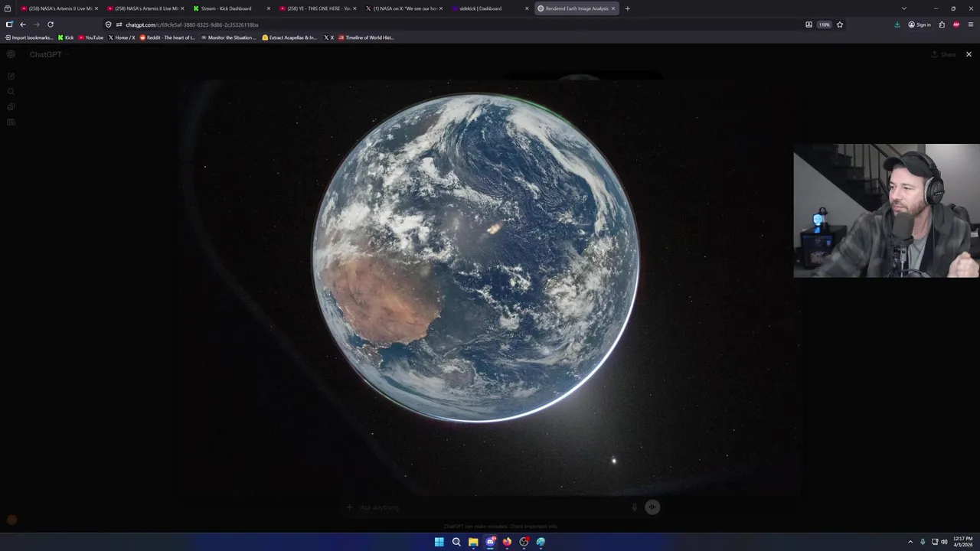Click Sign in account button

pyautogui.click(x=920, y=24)
